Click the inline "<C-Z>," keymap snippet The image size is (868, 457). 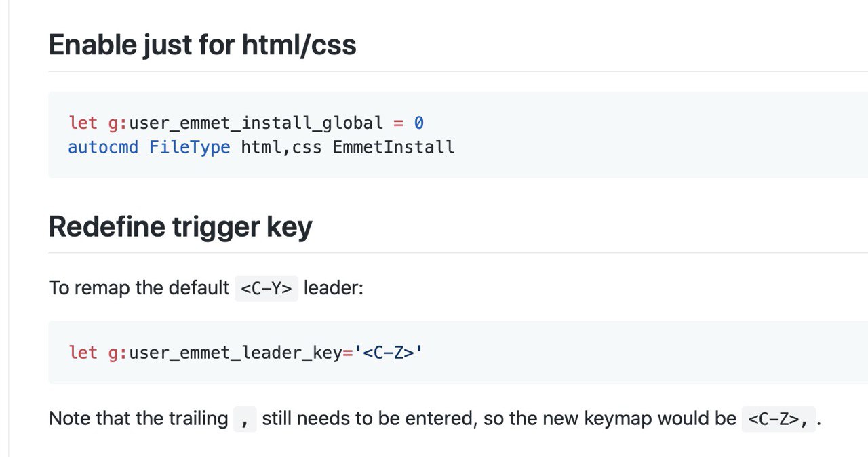click(x=778, y=419)
